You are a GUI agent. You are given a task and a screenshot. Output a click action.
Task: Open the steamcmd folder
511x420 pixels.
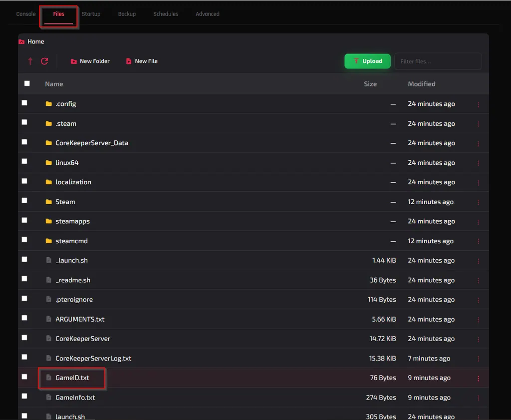tap(71, 241)
